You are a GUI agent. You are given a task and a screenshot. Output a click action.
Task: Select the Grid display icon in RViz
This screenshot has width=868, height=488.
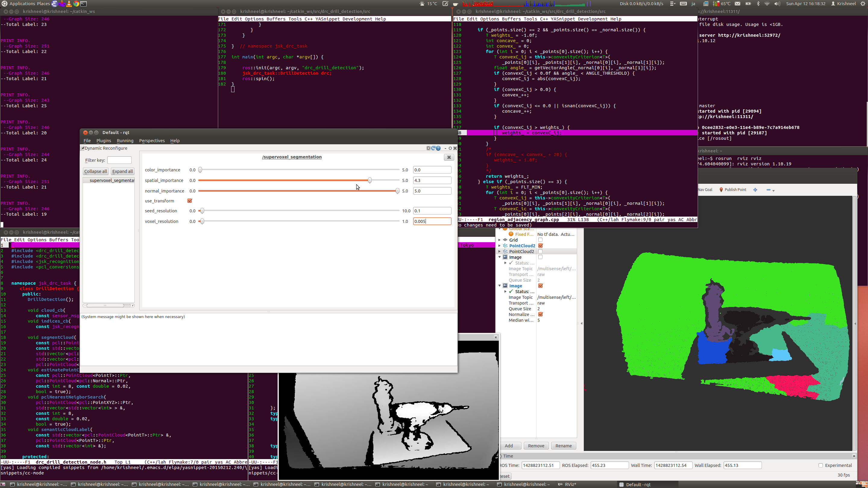pyautogui.click(x=505, y=240)
